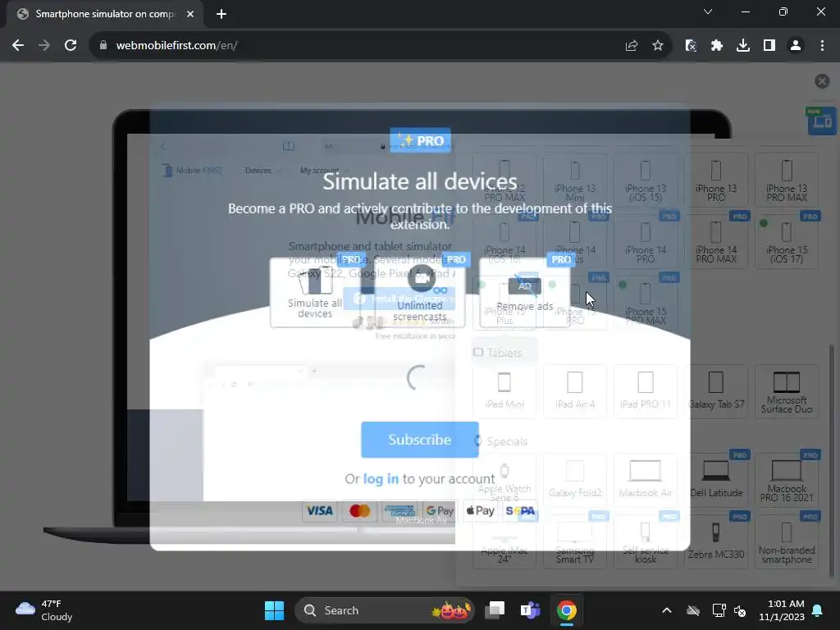This screenshot has height=630, width=840.
Task: Choose the Galaxy Fold2 device
Action: pyautogui.click(x=575, y=480)
